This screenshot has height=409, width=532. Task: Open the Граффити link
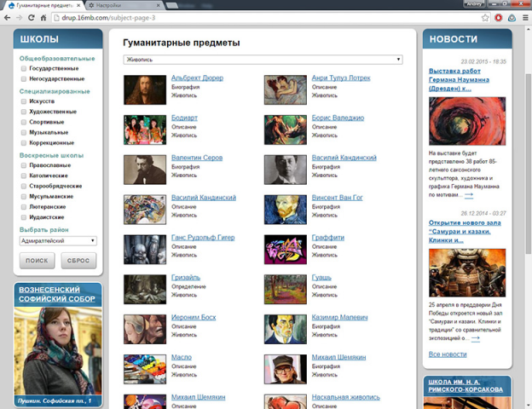coord(328,238)
